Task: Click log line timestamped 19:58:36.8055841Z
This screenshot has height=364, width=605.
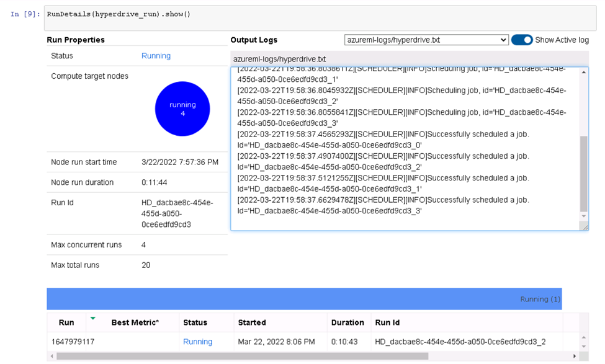Action: click(401, 118)
